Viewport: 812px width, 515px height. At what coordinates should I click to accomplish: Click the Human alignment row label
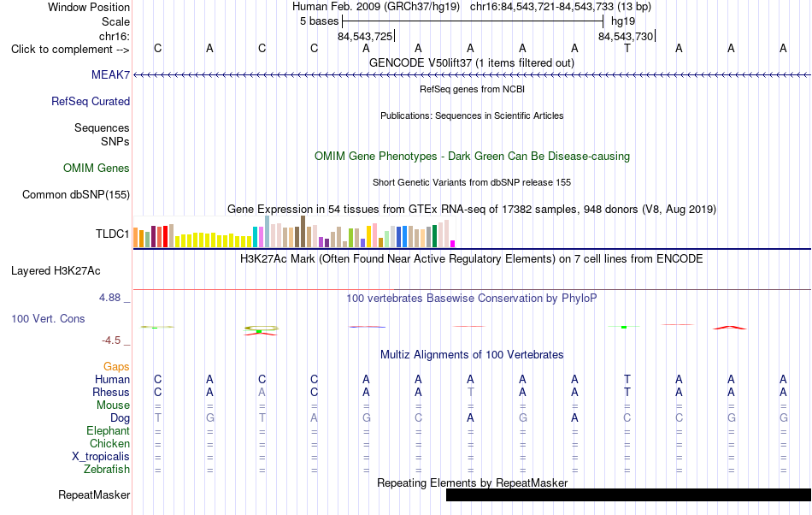112,379
